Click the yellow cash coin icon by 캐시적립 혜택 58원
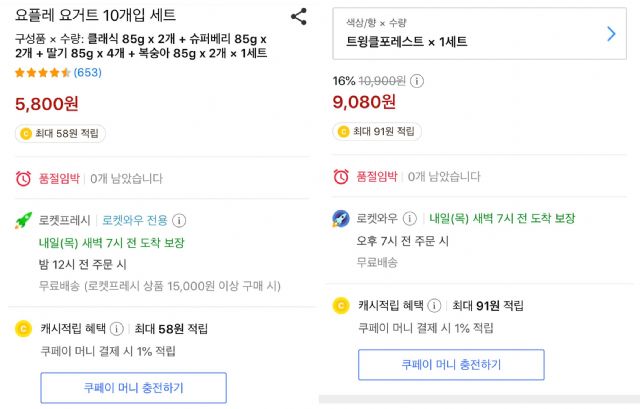 (x=23, y=329)
